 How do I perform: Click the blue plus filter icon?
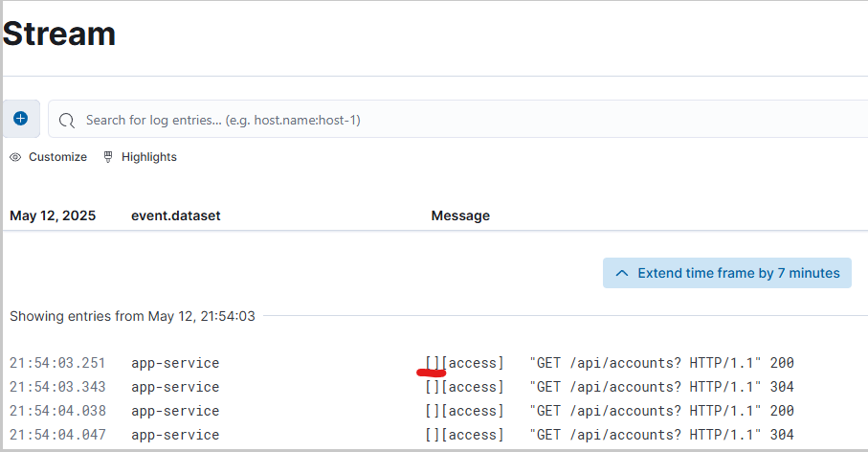(x=21, y=120)
